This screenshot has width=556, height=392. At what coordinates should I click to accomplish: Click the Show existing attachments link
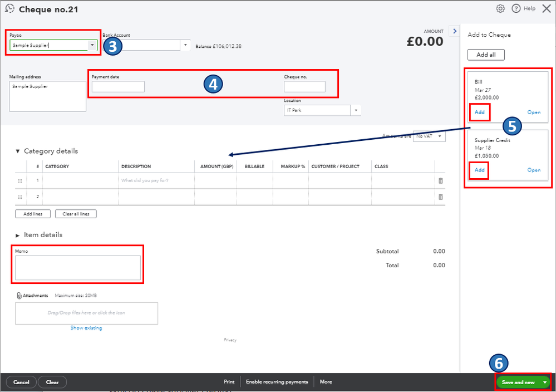coord(86,328)
